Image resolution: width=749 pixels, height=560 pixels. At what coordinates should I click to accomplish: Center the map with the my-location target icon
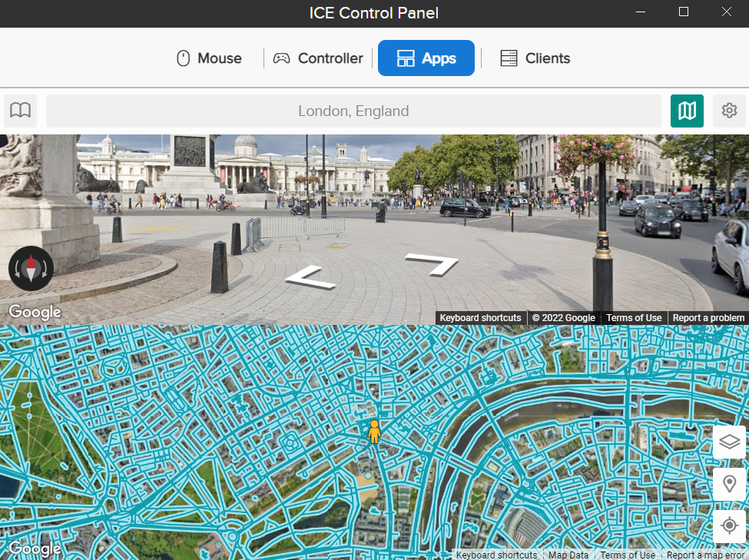[729, 525]
